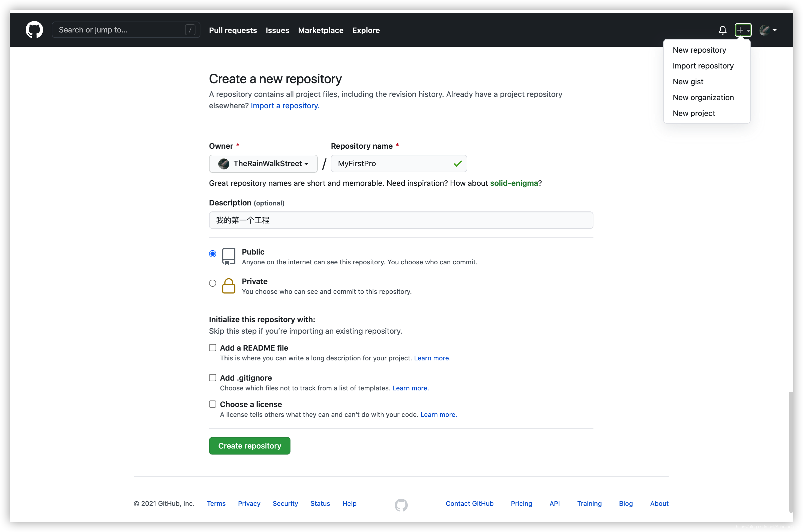View notifications bell icon
The height and width of the screenshot is (532, 803).
pyautogui.click(x=722, y=30)
